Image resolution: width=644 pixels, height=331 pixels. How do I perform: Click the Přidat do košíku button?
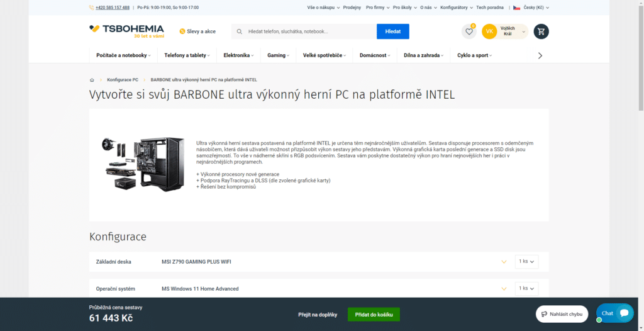pos(374,314)
